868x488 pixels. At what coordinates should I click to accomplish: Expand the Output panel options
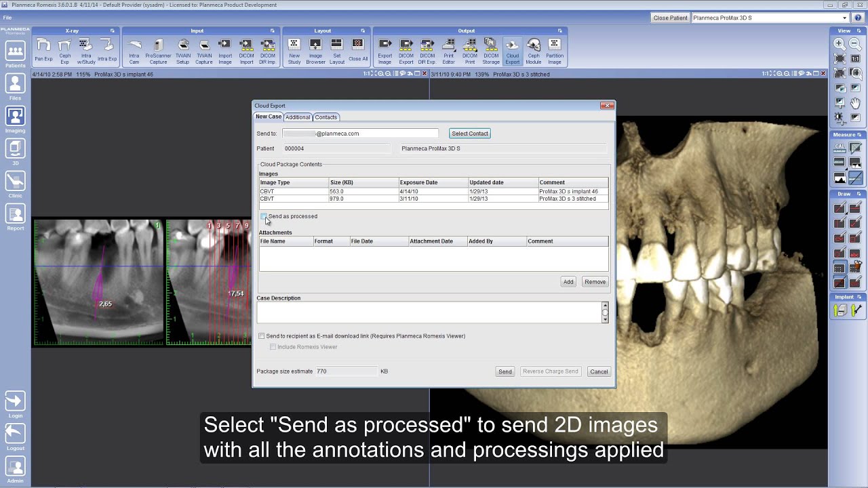pos(560,30)
